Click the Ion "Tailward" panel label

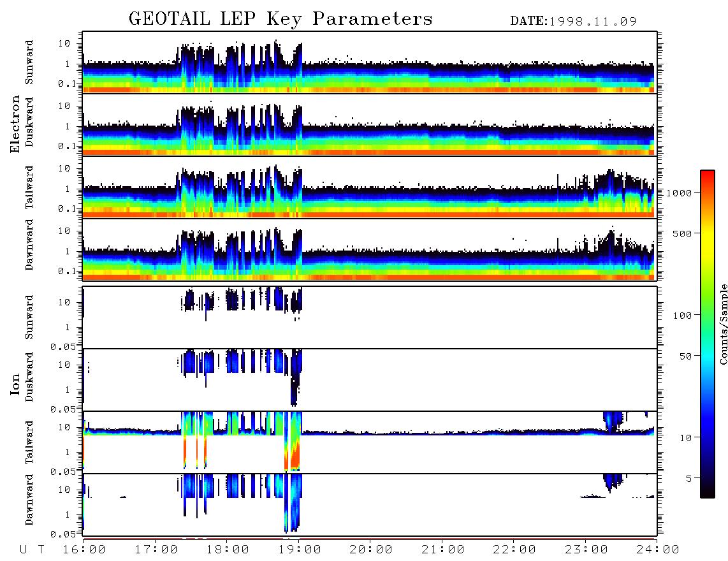[x=29, y=442]
